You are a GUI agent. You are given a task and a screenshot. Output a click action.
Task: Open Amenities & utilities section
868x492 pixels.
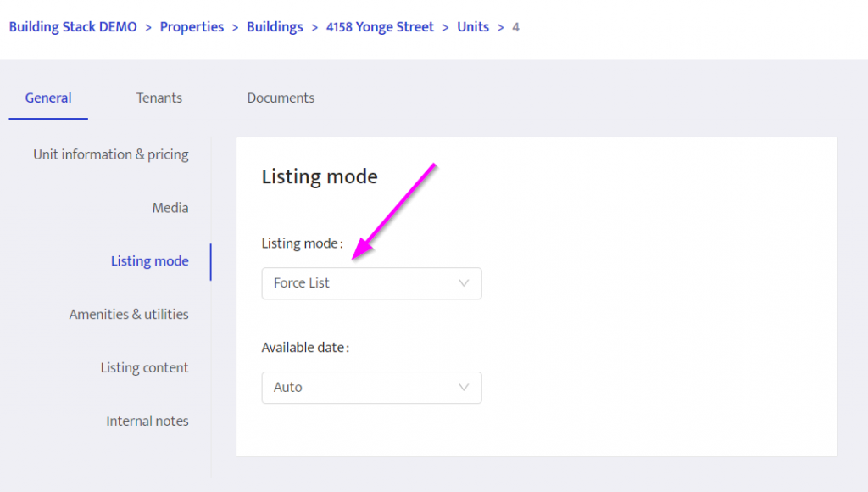[129, 314]
